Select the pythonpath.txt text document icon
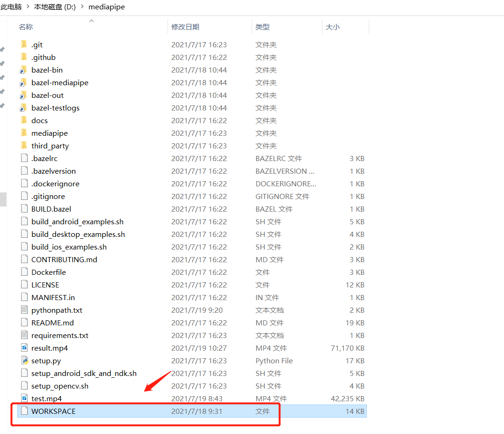Screen dimensions: 504x434 24,310
